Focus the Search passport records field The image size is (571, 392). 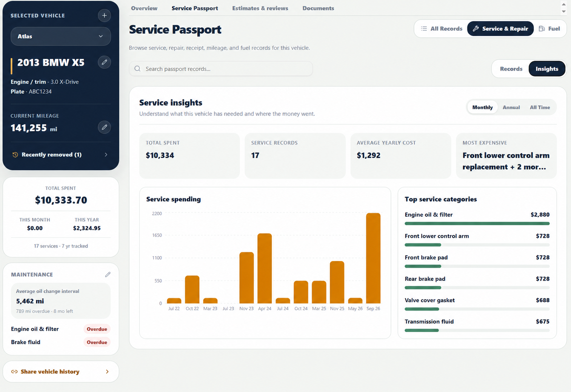tap(221, 69)
